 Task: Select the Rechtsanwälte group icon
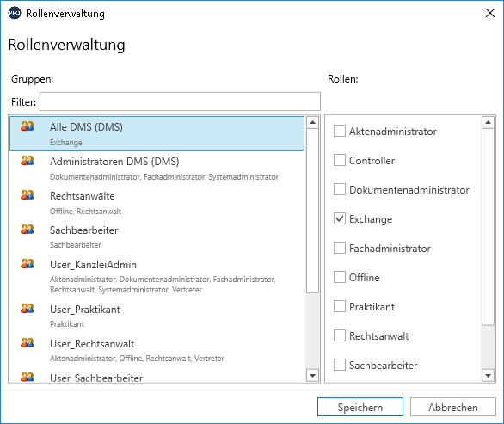coord(28,195)
